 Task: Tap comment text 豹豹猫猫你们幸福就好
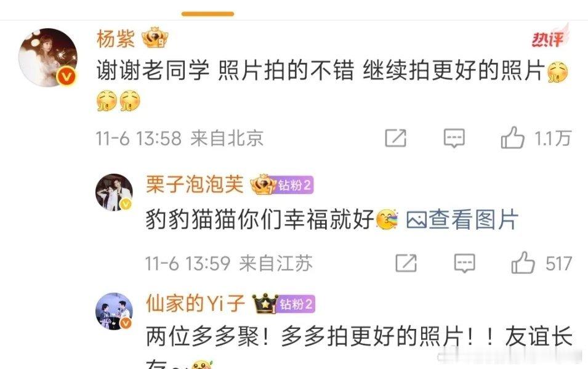[x=260, y=219]
